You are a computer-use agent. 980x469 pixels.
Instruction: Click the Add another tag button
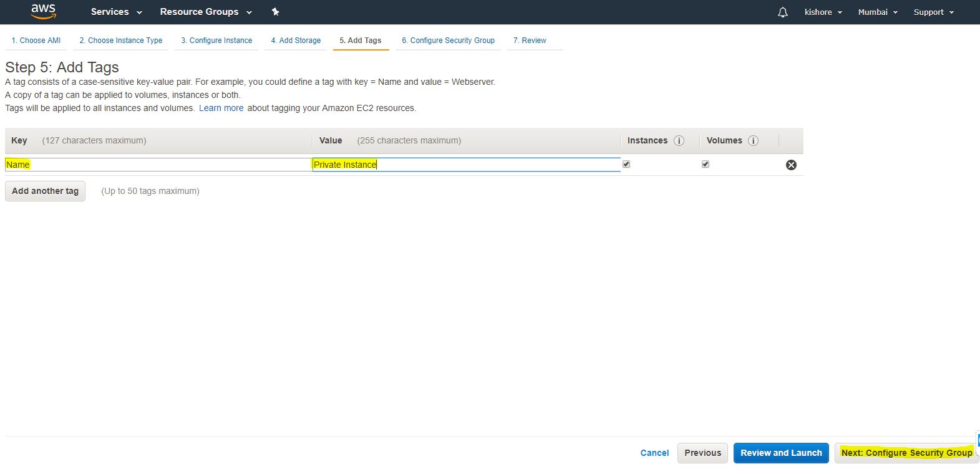(45, 191)
